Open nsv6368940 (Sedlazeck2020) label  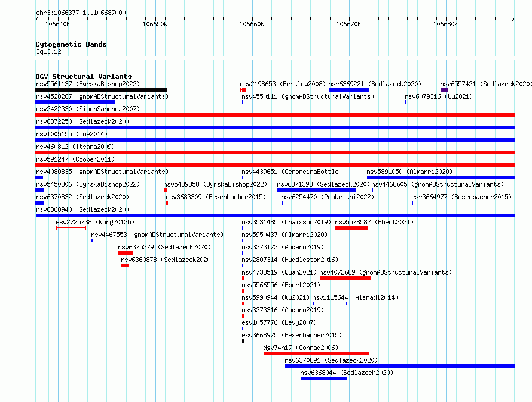(x=82, y=209)
